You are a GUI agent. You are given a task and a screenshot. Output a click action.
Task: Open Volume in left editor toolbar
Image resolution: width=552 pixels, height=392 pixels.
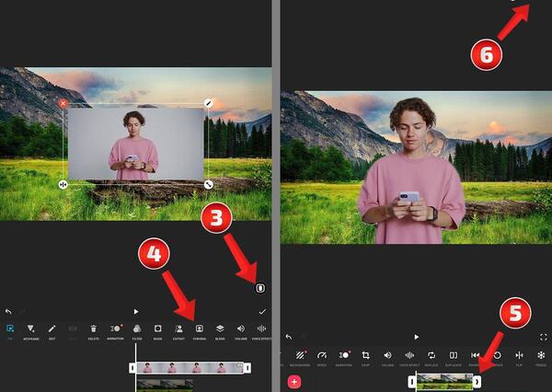(x=241, y=331)
